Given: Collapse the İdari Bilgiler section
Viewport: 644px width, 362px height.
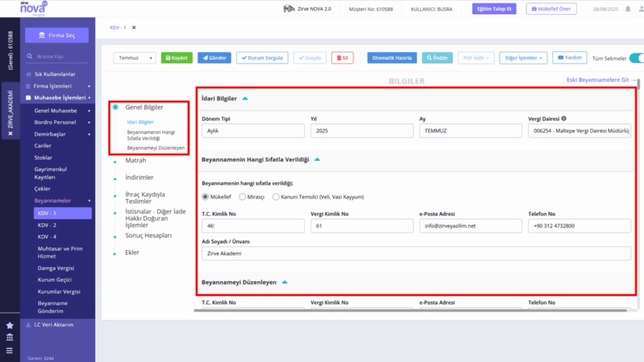Looking at the screenshot, I should click(245, 99).
